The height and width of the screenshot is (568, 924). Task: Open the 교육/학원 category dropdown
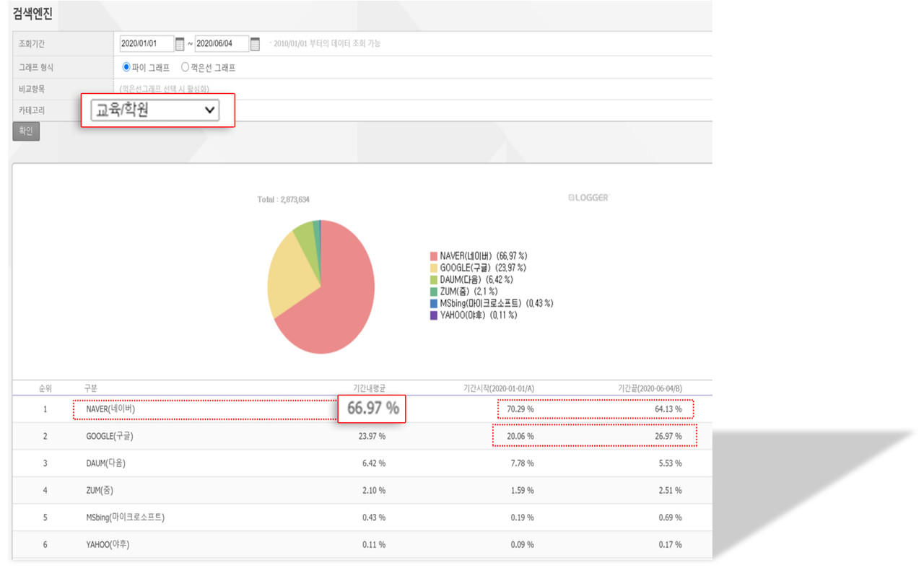tap(155, 110)
